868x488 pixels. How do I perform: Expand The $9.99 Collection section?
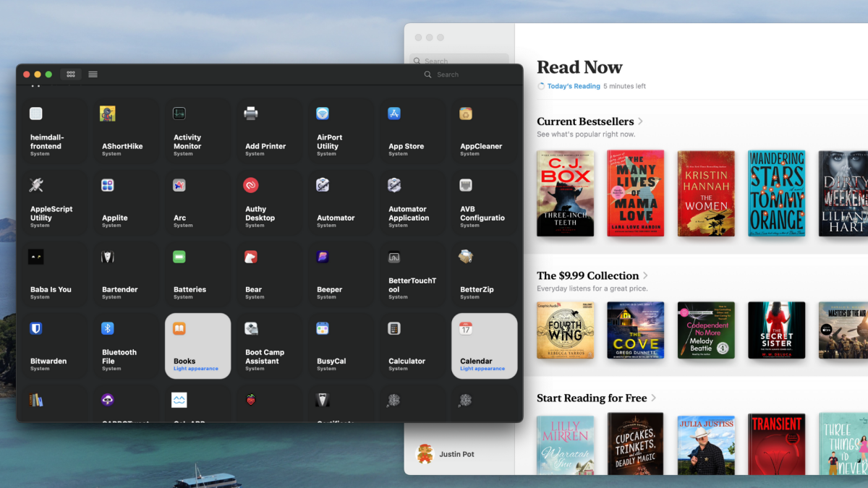[645, 275]
